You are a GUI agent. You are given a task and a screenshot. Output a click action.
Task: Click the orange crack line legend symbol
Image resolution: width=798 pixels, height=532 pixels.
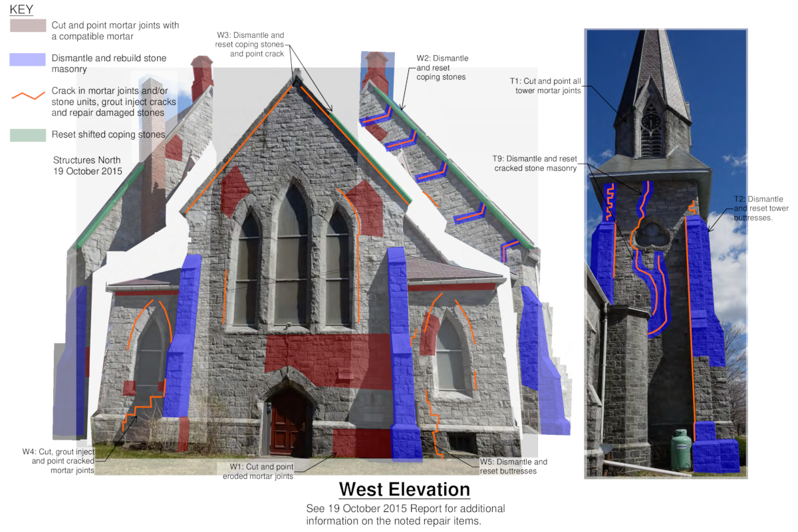(28, 94)
